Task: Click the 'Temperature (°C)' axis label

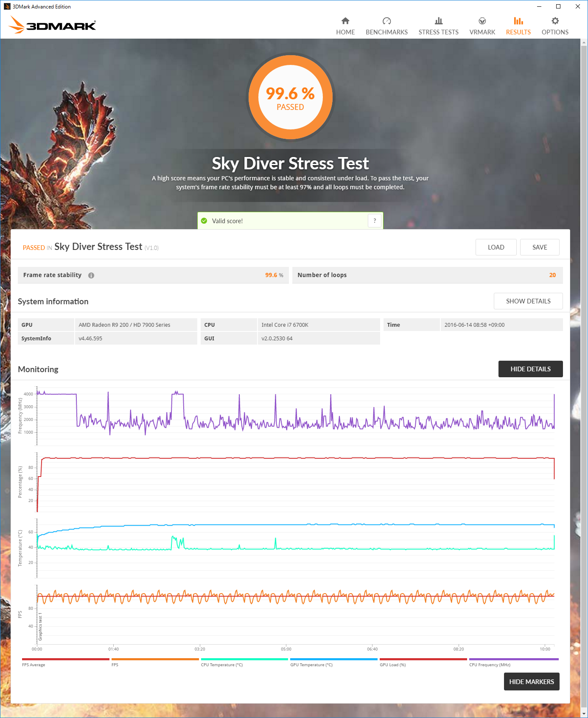Action: (x=20, y=548)
